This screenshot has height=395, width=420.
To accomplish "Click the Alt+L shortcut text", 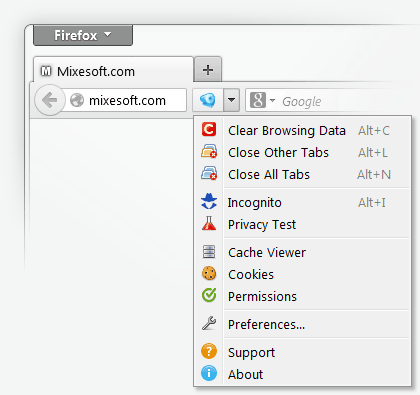I will (373, 152).
